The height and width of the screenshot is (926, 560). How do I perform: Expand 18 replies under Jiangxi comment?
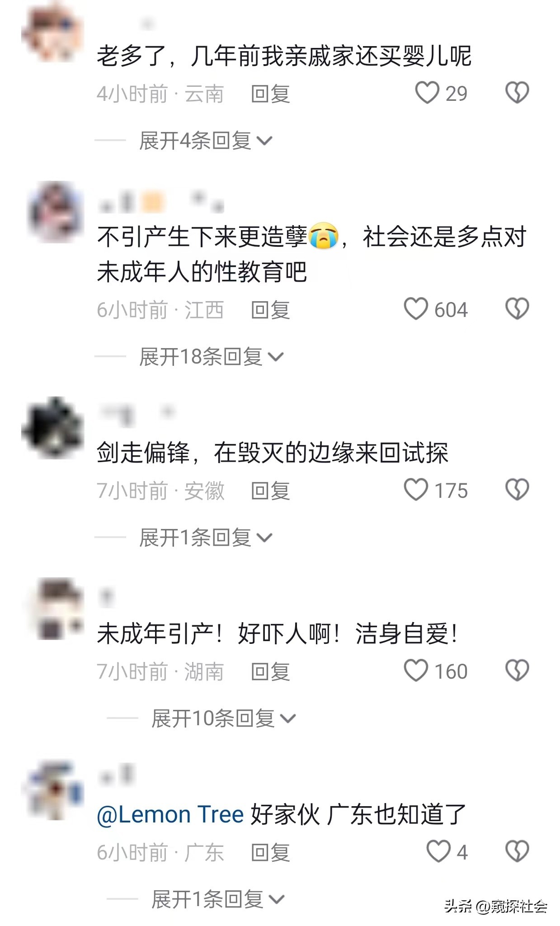pos(211,357)
